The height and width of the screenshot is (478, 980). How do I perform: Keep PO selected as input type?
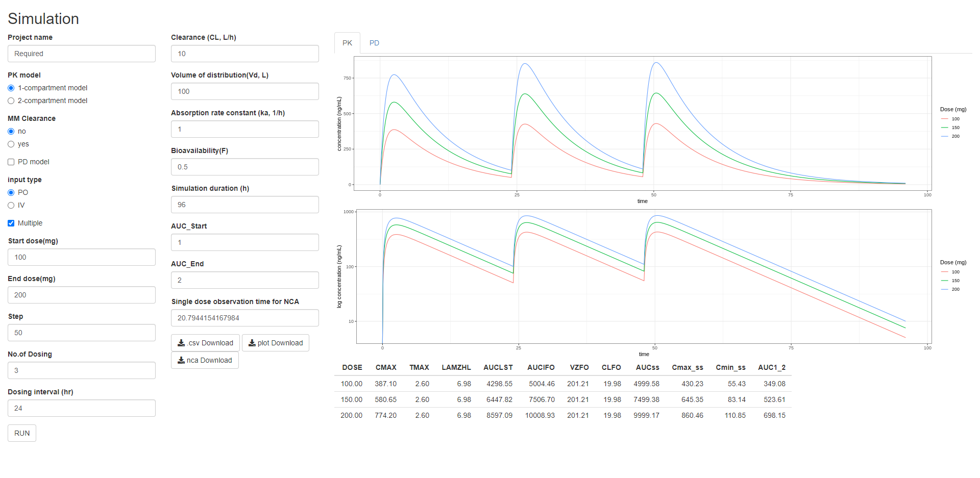[x=11, y=192]
